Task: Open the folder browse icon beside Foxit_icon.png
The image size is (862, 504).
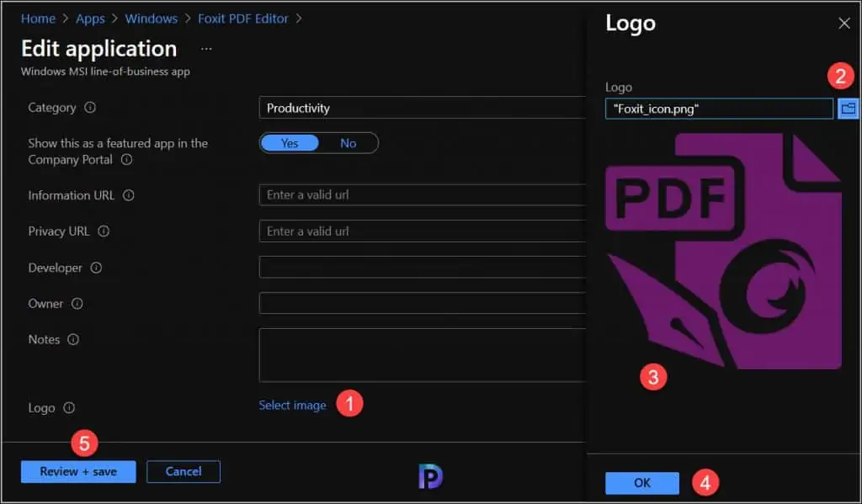Action: (x=849, y=109)
